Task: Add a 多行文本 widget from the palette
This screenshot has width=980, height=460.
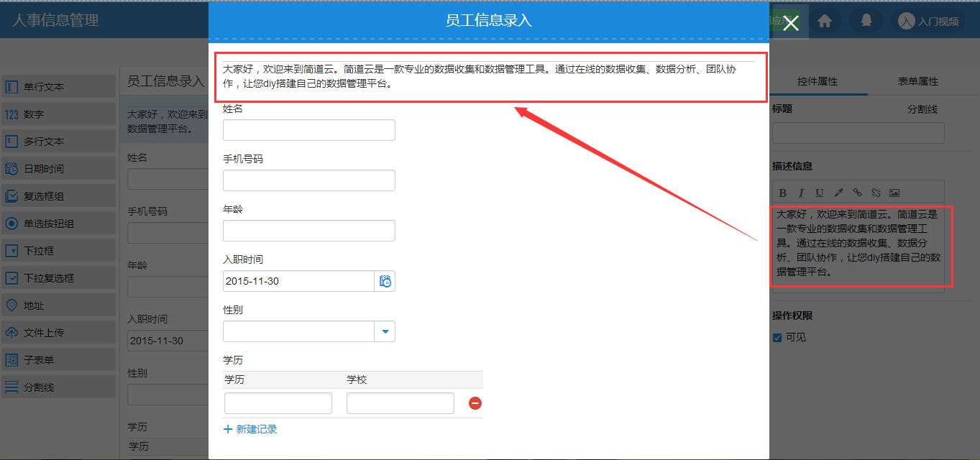Action: point(58,142)
